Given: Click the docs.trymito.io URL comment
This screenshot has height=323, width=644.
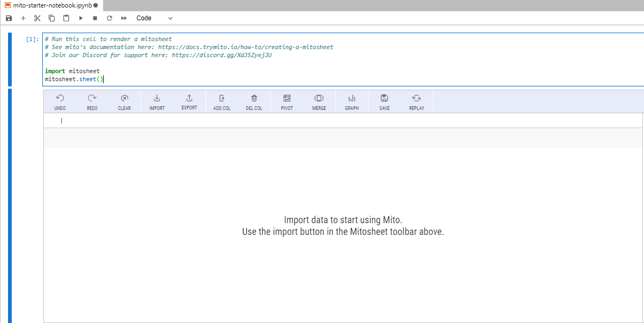Looking at the screenshot, I should pos(246,47).
